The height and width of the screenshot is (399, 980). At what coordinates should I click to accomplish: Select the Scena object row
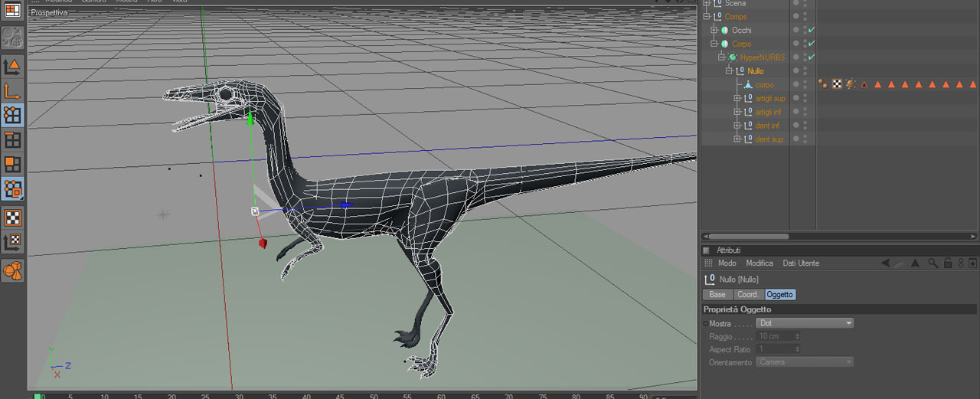point(735,4)
